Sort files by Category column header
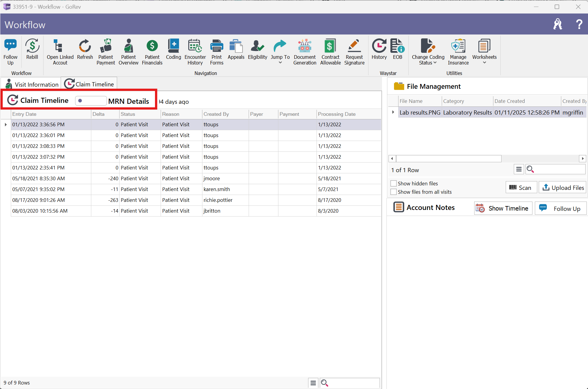The height and width of the screenshot is (389, 588). coord(468,101)
